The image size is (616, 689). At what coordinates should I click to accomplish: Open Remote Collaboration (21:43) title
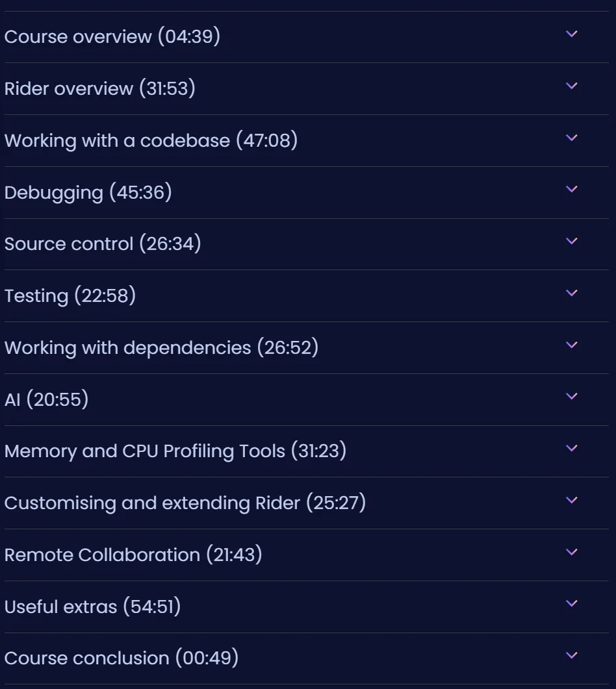point(133,555)
